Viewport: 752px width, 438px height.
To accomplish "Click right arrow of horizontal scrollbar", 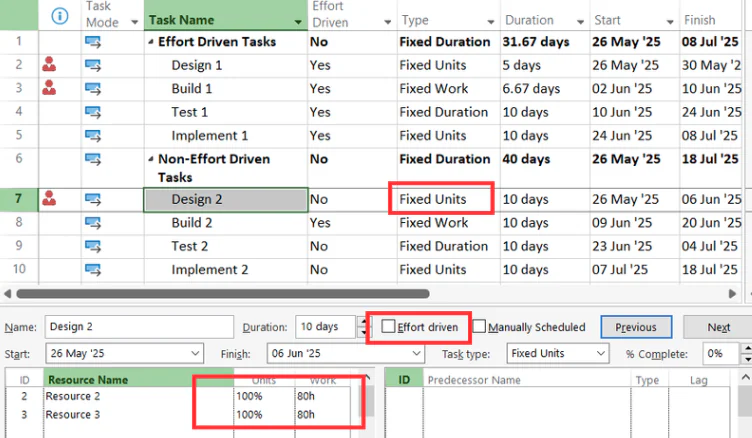I will [732, 293].
